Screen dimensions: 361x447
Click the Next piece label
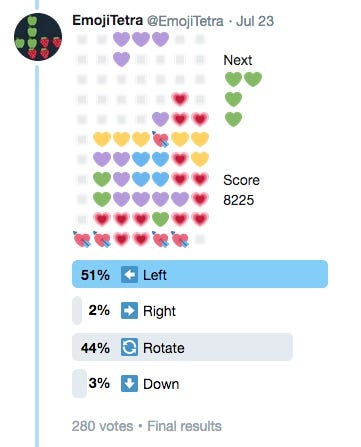pos(238,60)
